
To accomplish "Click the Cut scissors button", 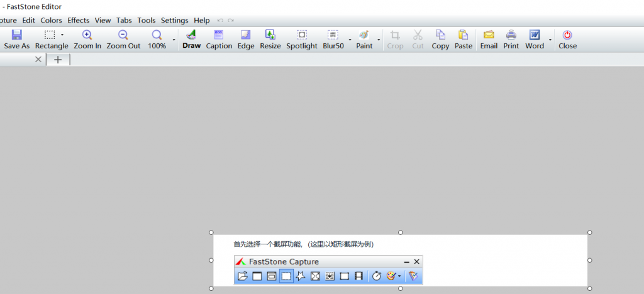I will (418, 40).
